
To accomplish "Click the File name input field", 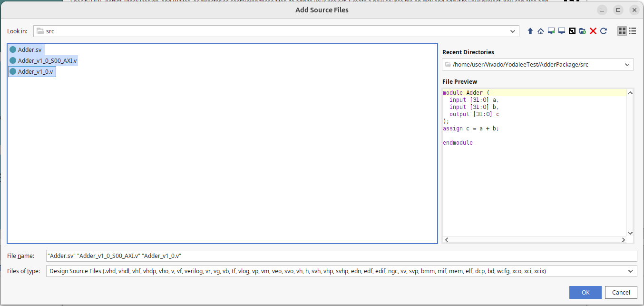I will pos(341,256).
